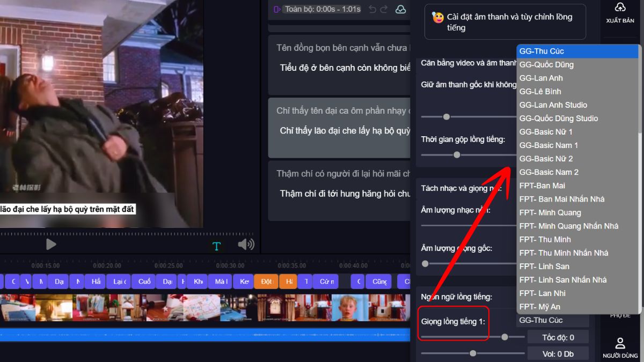Image resolution: width=644 pixels, height=362 pixels.
Task: Click the Tốc độ: 0 value box
Action: 558,337
